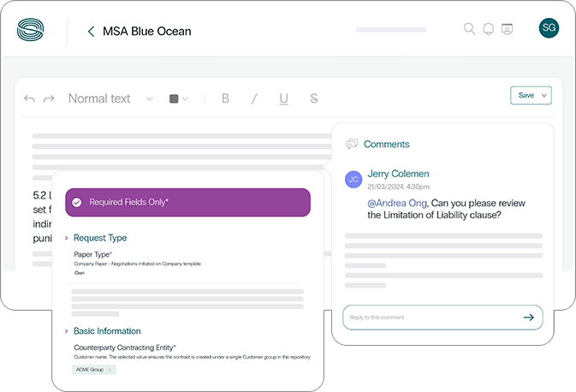Image resolution: width=576 pixels, height=392 pixels.
Task: Open the Save button dropdown arrow
Action: coord(544,96)
